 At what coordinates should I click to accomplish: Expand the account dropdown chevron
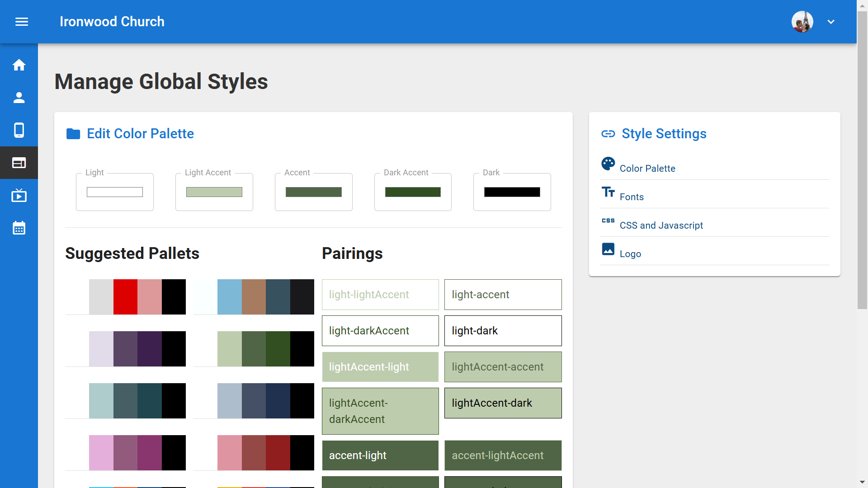point(831,22)
